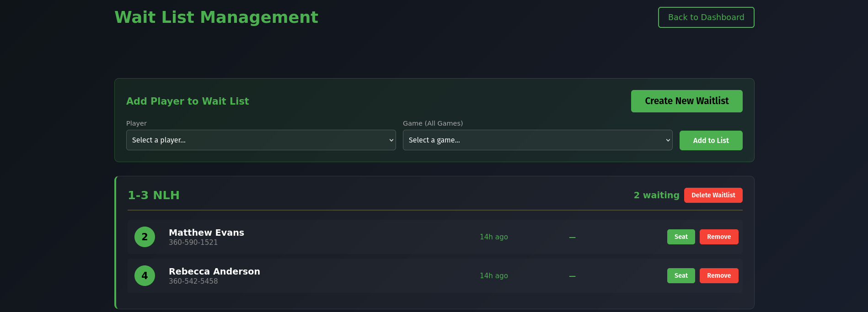Click the position 4 badge for Rebecca Anderson
Image resolution: width=868 pixels, height=312 pixels.
click(145, 275)
